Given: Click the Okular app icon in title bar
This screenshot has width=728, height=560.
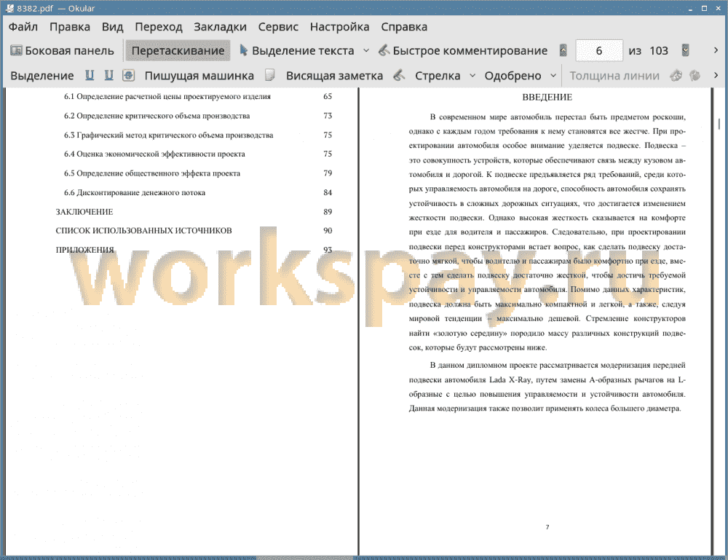Looking at the screenshot, I should point(9,8).
